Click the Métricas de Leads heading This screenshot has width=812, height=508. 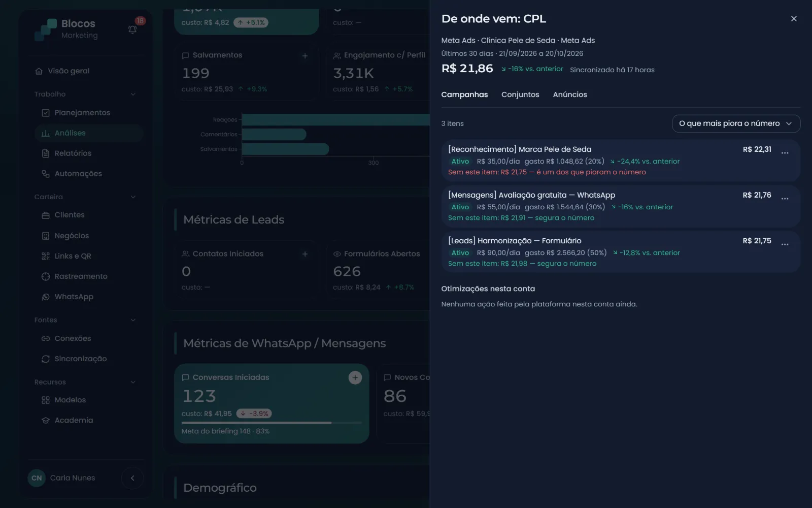(233, 220)
